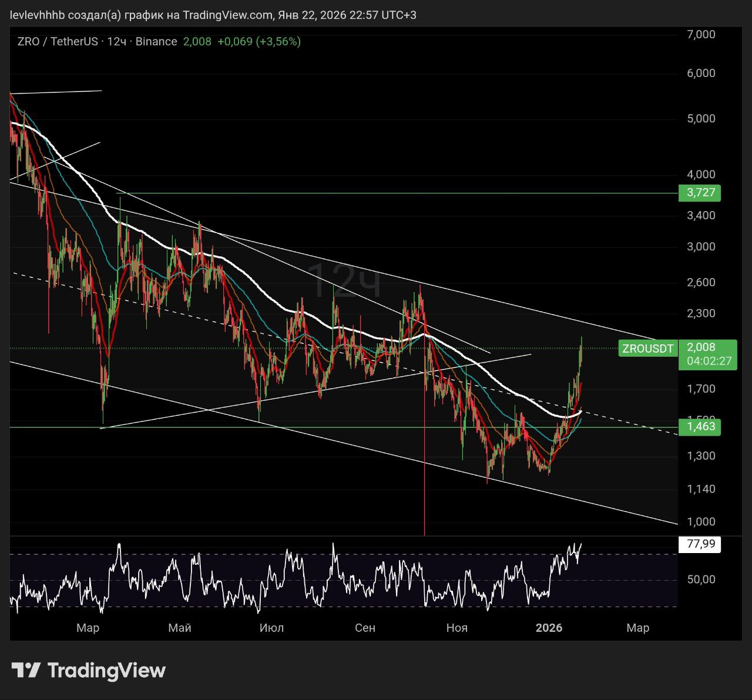Click the levlevhhhb author header text

(36, 15)
